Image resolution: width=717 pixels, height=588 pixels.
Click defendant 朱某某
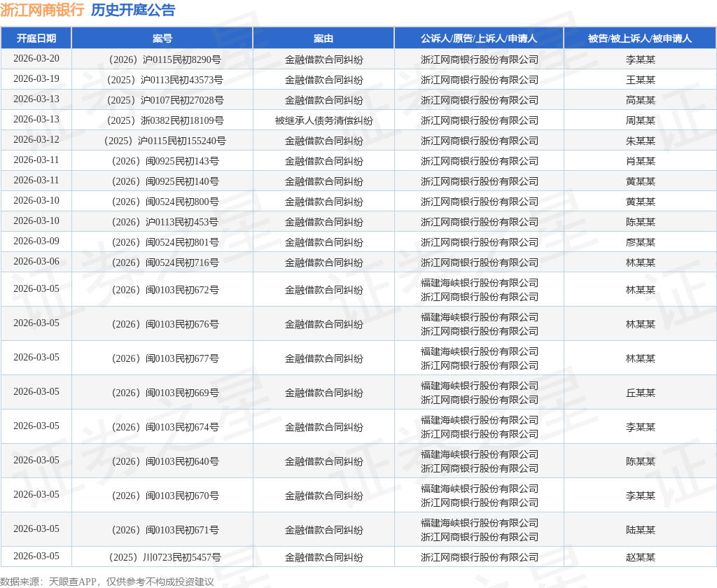pyautogui.click(x=640, y=141)
